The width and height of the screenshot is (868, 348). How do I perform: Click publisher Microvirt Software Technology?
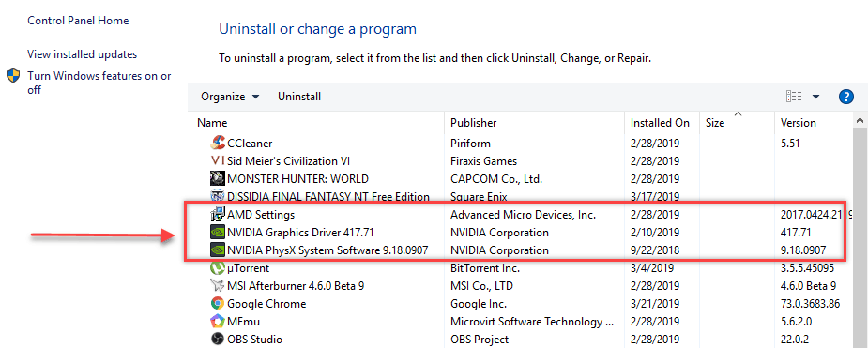(533, 321)
